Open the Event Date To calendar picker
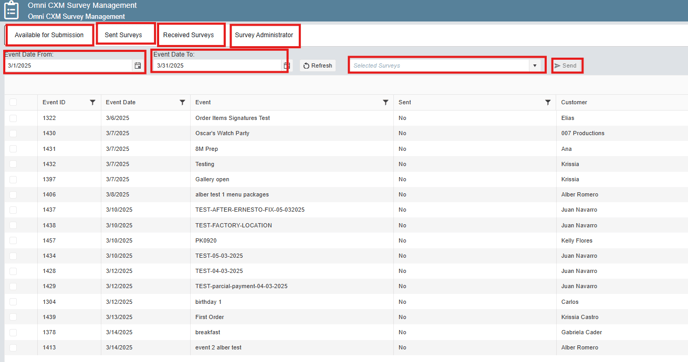Screen dimensions: 688x362 point(287,66)
